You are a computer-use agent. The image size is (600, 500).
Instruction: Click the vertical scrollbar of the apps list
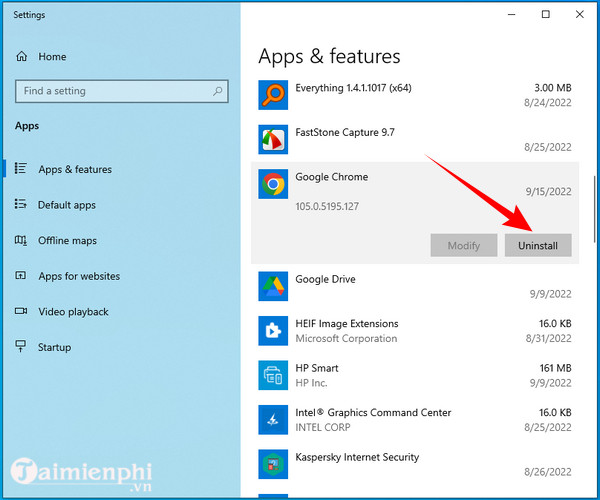(x=594, y=209)
